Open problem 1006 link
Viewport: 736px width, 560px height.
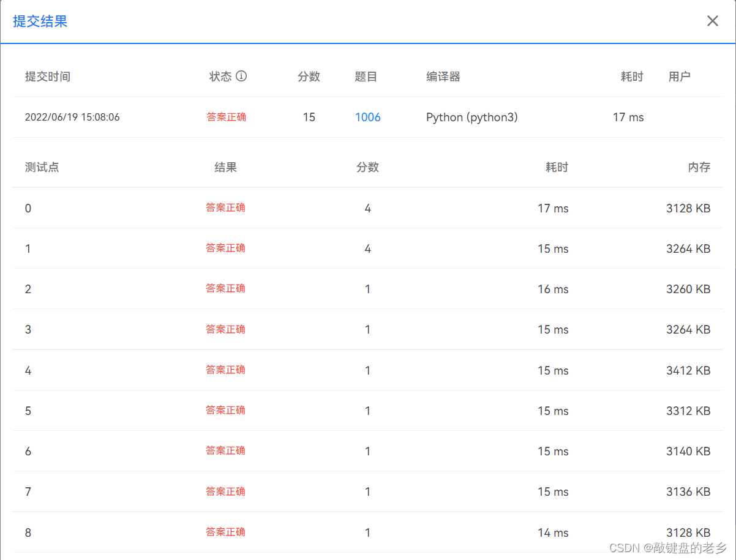(367, 117)
